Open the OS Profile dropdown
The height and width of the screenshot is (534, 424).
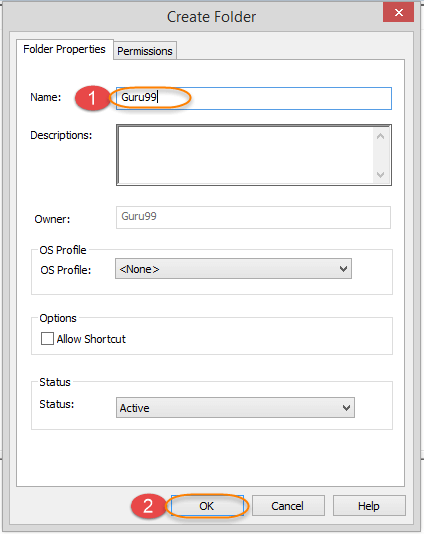tap(233, 269)
